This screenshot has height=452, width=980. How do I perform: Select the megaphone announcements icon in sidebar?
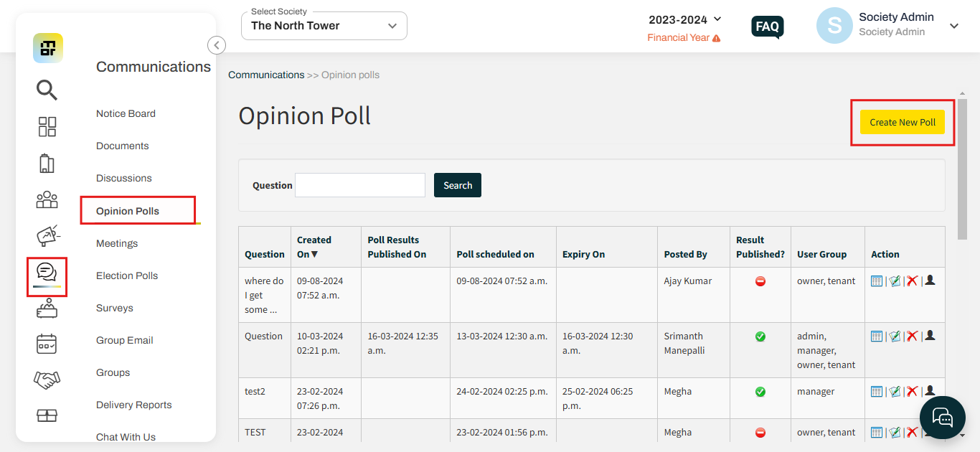(x=47, y=237)
